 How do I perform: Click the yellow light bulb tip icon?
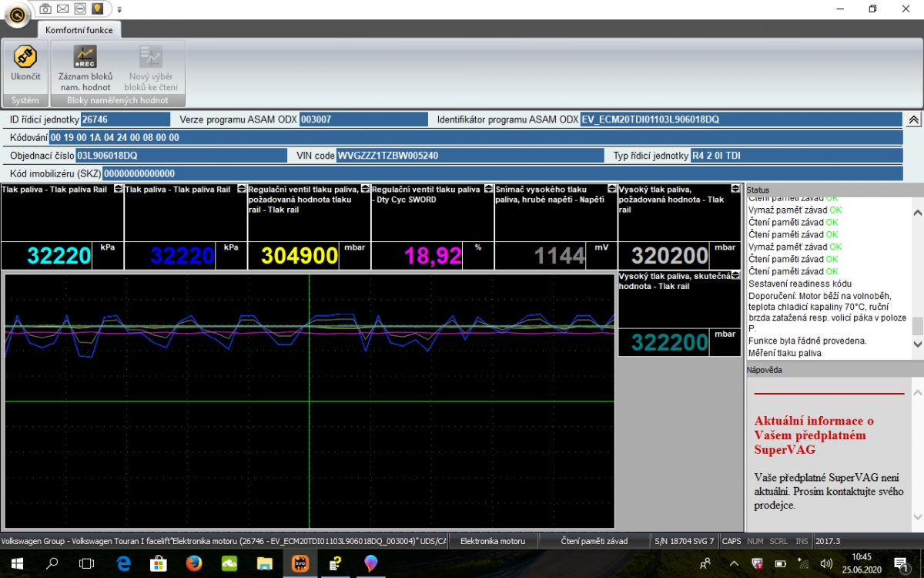point(97,8)
